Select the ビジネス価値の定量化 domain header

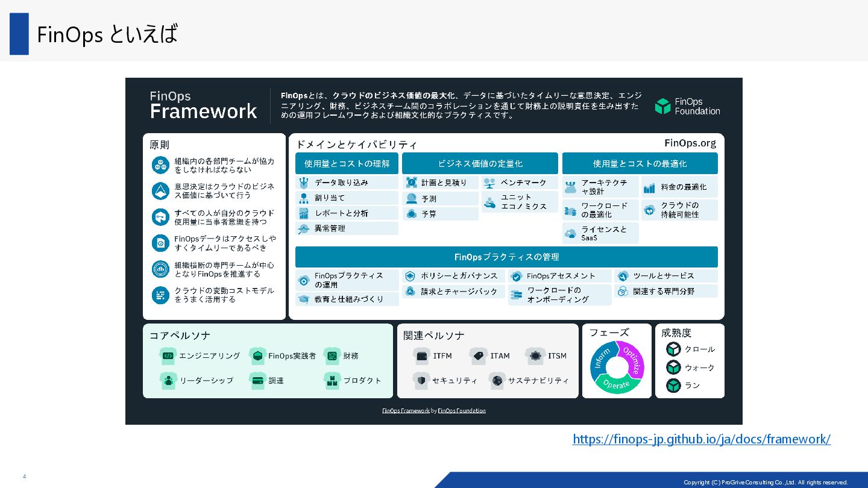[x=480, y=163]
